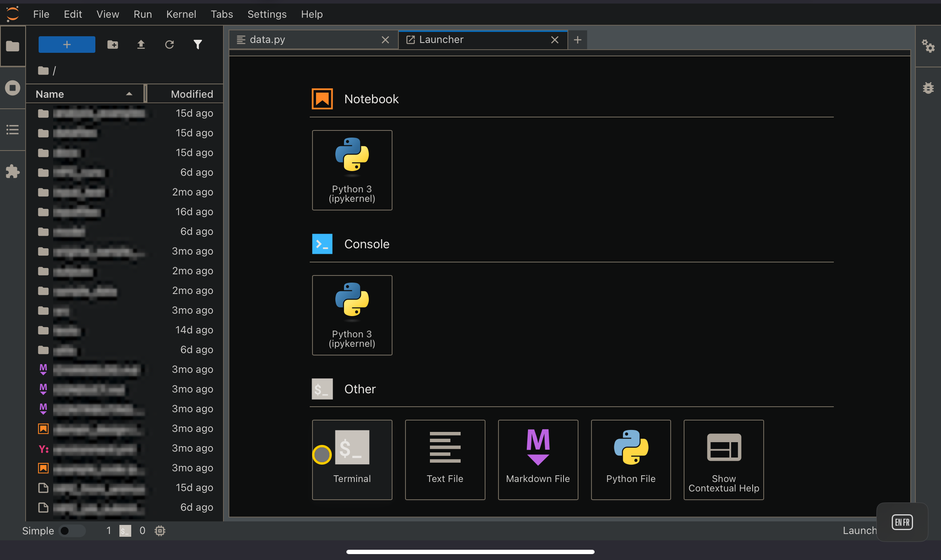The image size is (941, 560).
Task: Launch Python 3 (ipykernel) Notebook card
Action: [x=352, y=170]
